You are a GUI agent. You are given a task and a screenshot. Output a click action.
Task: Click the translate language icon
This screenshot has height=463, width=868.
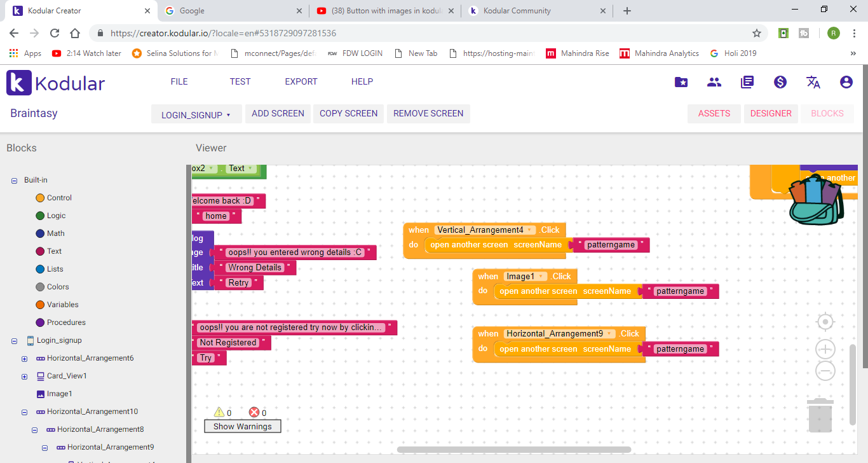(813, 82)
